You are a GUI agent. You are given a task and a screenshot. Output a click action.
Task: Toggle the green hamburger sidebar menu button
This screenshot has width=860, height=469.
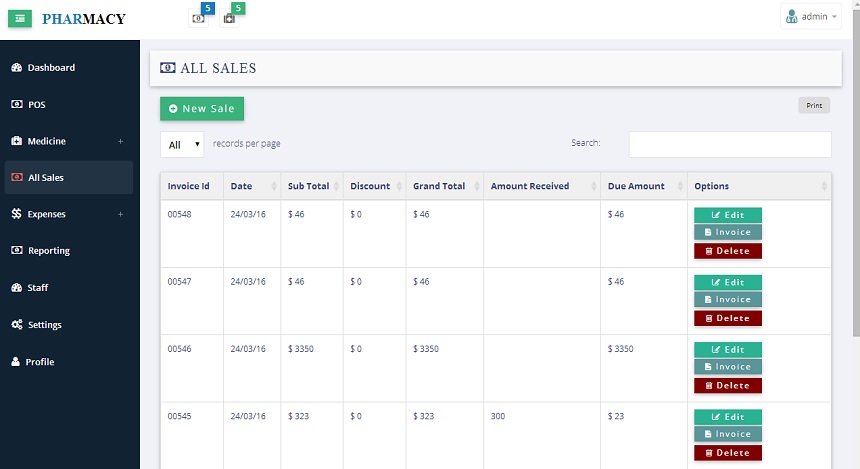(21, 18)
